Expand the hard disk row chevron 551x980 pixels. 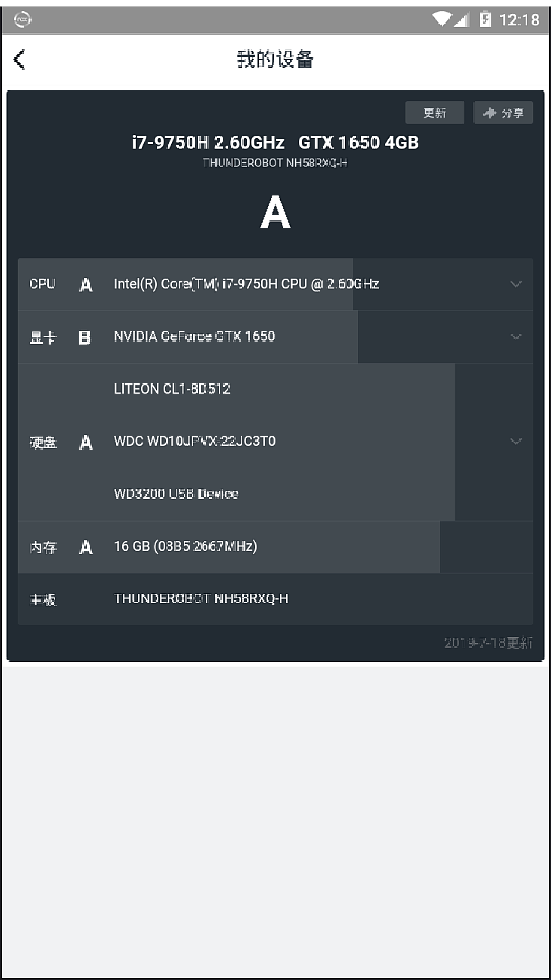coord(516,442)
